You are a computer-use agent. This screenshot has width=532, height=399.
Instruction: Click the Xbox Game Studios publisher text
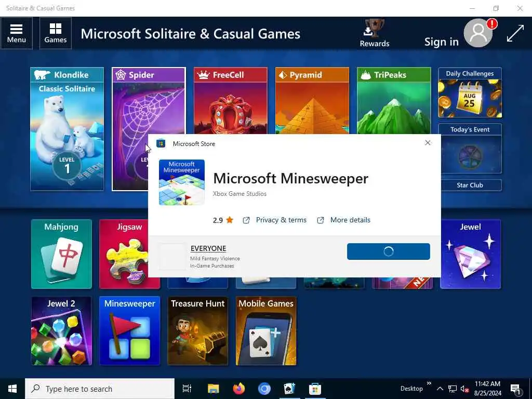[x=240, y=194]
